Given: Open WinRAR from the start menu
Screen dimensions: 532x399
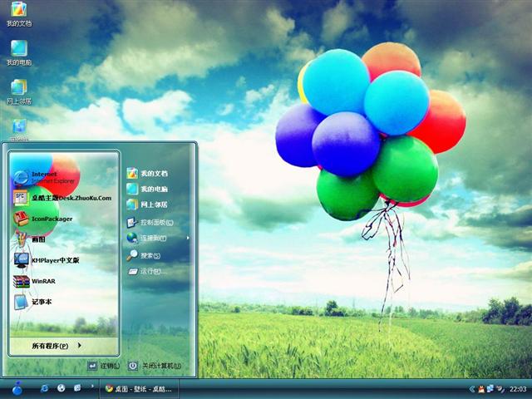Looking at the screenshot, I should point(65,281).
